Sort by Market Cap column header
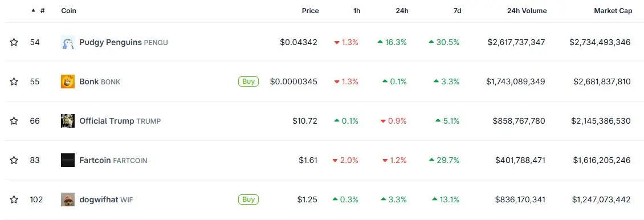This screenshot has width=644, height=220. tap(613, 11)
